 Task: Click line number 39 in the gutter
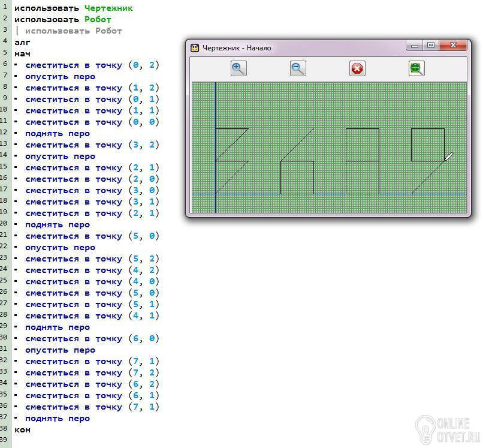[4, 440]
